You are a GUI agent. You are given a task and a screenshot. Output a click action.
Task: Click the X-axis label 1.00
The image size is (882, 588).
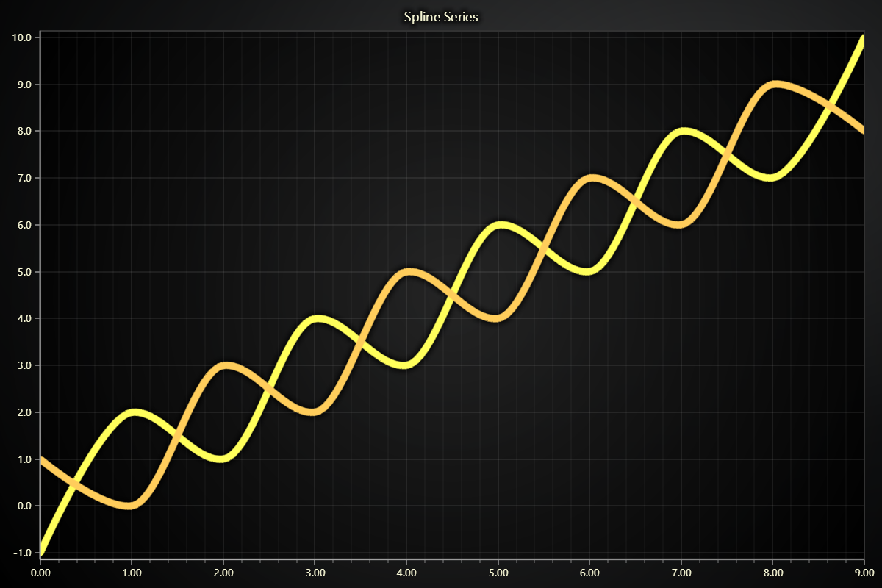(x=132, y=572)
